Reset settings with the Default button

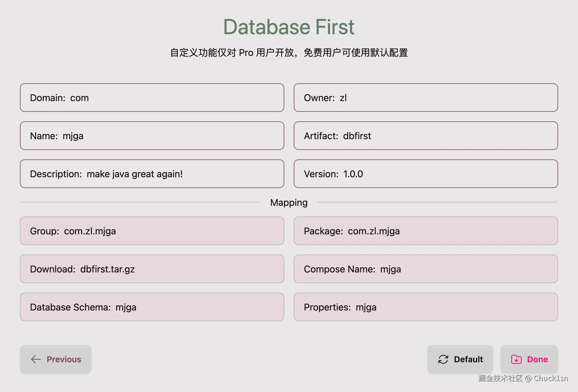(x=460, y=359)
